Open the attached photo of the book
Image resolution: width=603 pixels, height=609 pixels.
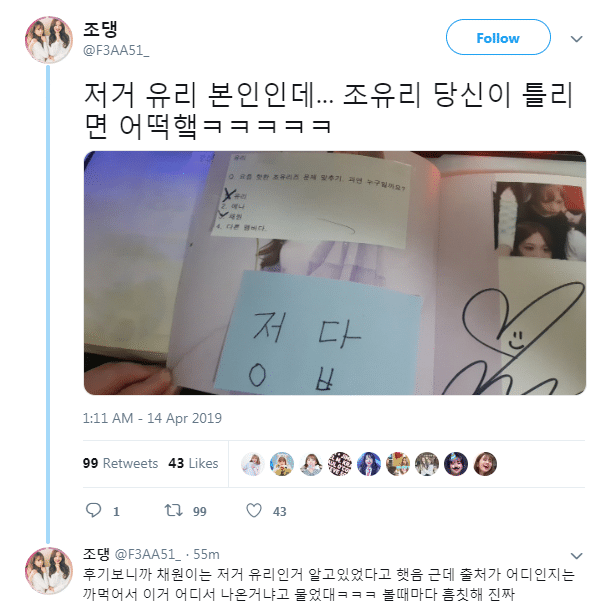pos(335,273)
